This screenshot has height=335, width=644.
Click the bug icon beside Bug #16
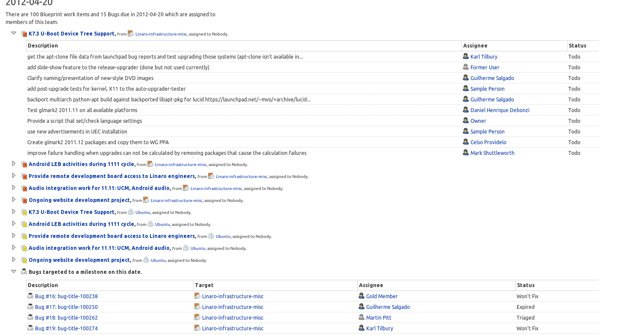tap(30, 296)
